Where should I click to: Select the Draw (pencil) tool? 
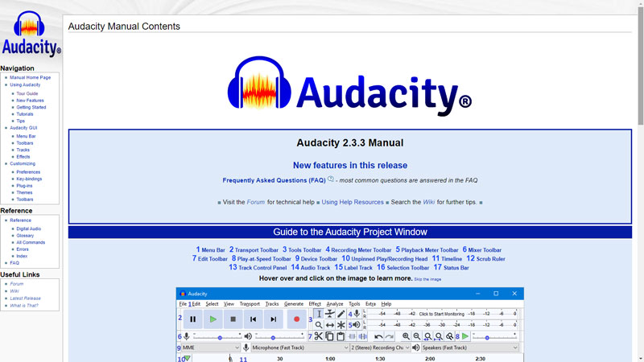341,314
